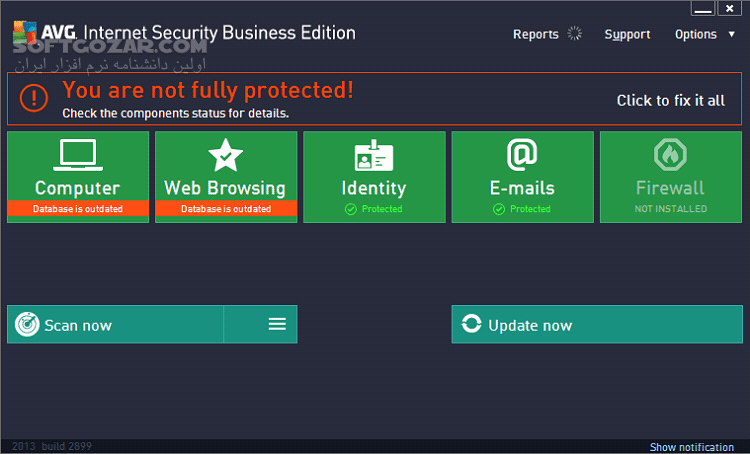Click the Update now refresh icon

(471, 324)
